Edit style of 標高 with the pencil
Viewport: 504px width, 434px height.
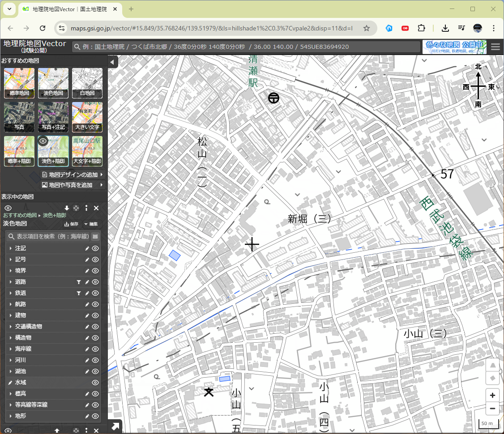pyautogui.click(x=87, y=394)
